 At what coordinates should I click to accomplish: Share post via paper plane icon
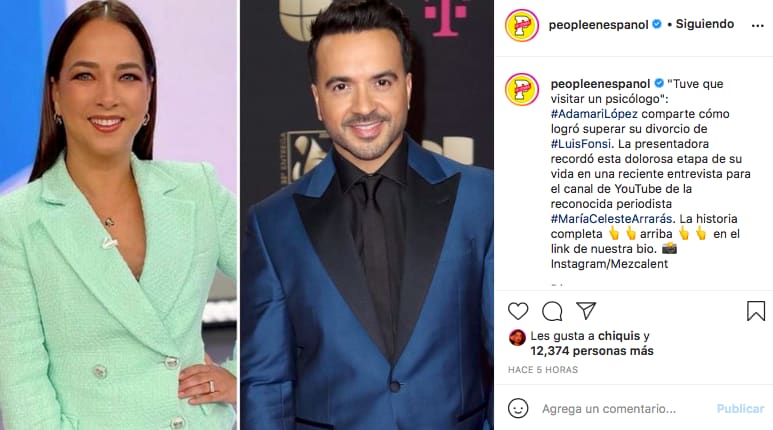point(586,311)
